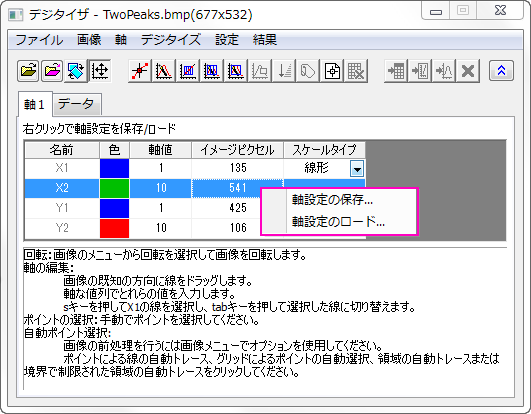
Task: Click the red color swatch for Y2
Action: point(114,228)
